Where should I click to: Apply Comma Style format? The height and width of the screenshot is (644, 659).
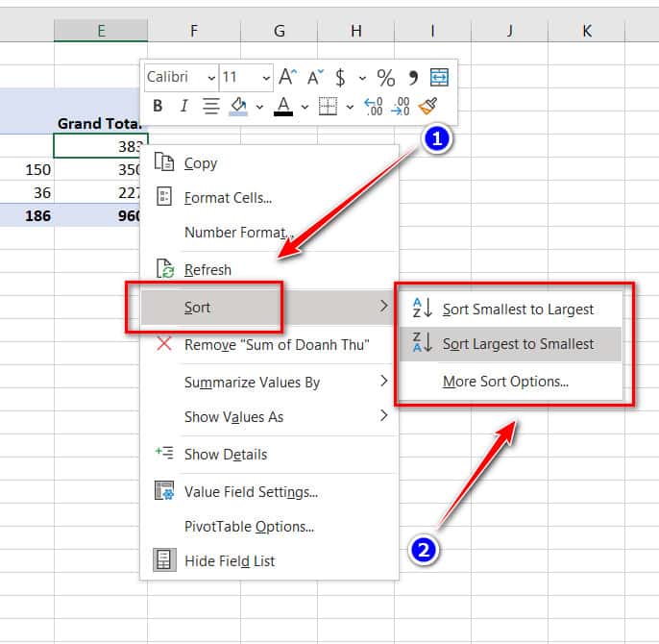coord(413,78)
